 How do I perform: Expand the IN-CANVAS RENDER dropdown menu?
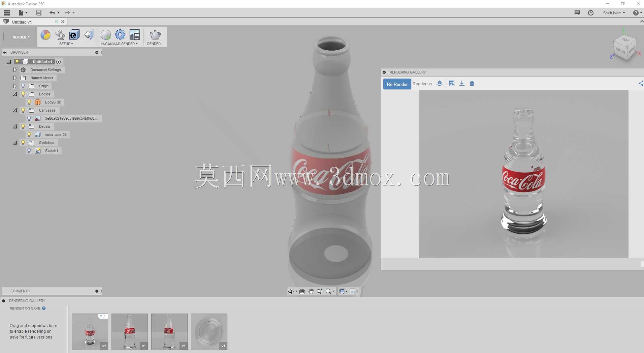tap(119, 44)
